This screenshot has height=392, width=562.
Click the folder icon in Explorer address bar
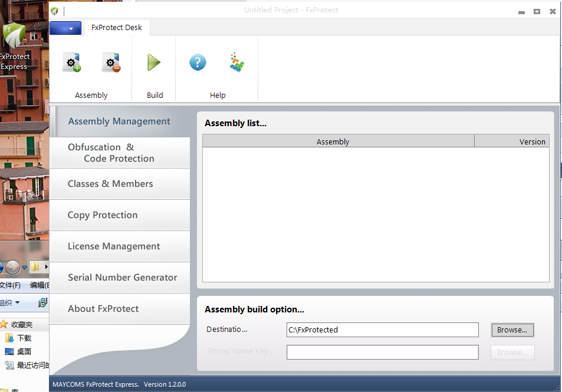[35, 266]
